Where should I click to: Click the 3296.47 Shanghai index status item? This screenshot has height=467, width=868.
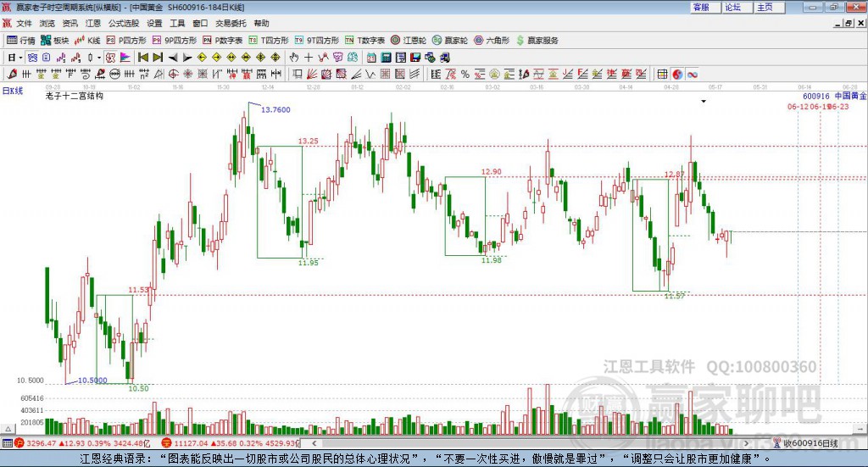pos(41,443)
